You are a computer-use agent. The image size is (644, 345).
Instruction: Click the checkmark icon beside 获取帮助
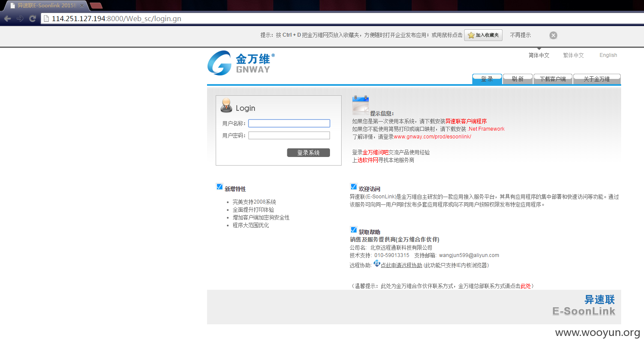(354, 230)
